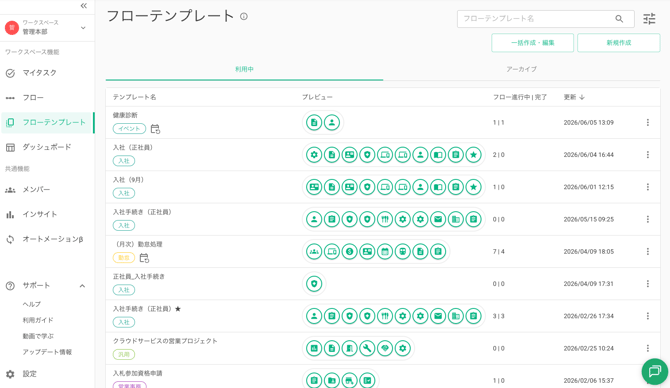Click train icon in （月次）勤怠処理 preview
Screen dimensions: 670x388
point(403,251)
